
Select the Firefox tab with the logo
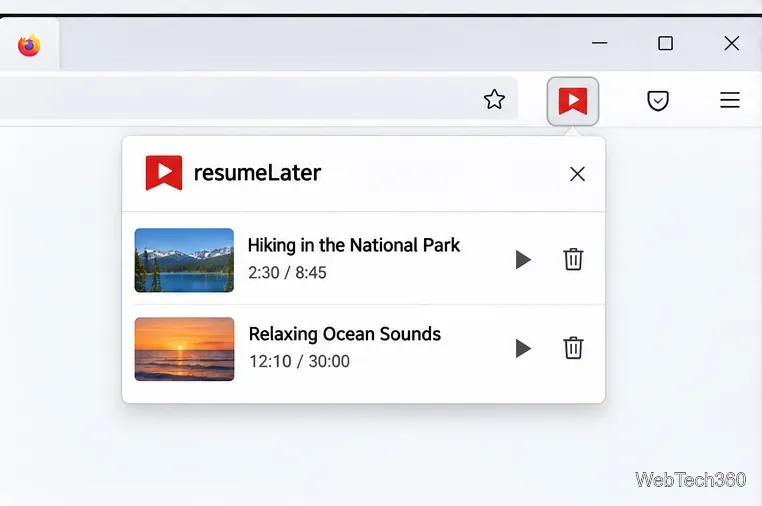29,45
